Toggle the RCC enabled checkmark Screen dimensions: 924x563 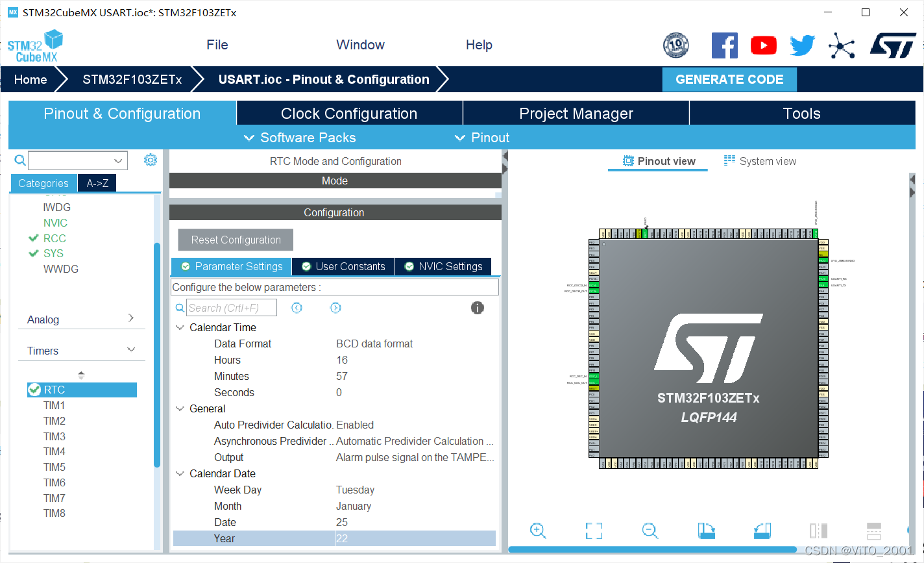(34, 238)
